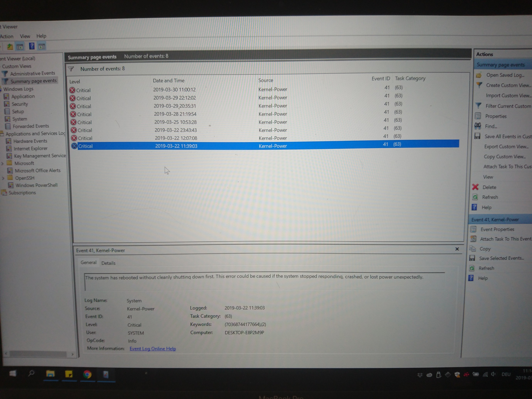
Task: Select the System log in the tree
Action: (19, 119)
